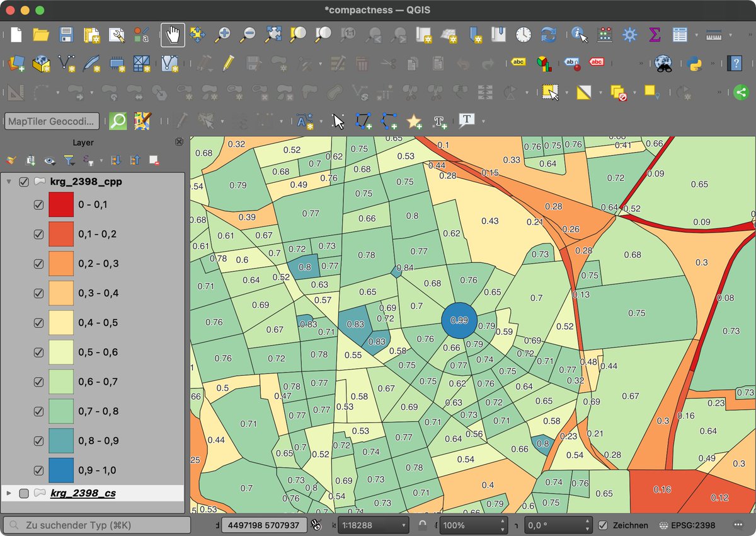Open the Processing Toolbox gear icon
The image size is (756, 536).
[629, 35]
